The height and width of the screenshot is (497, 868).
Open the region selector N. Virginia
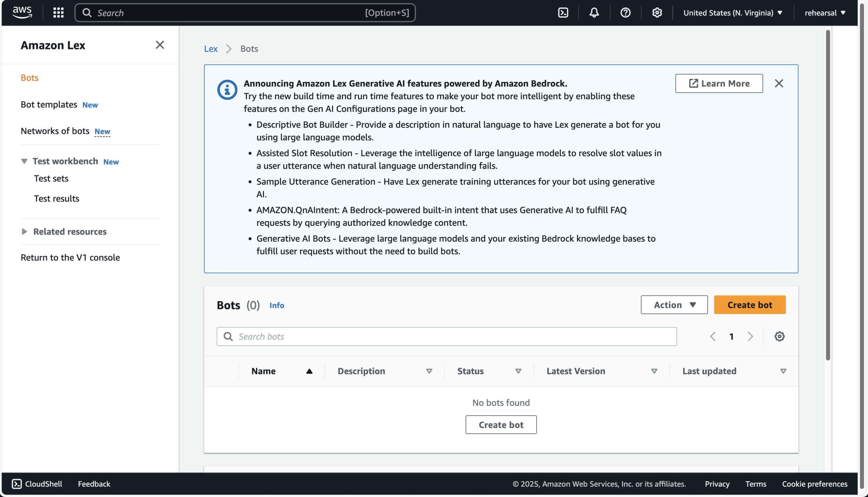(x=733, y=13)
